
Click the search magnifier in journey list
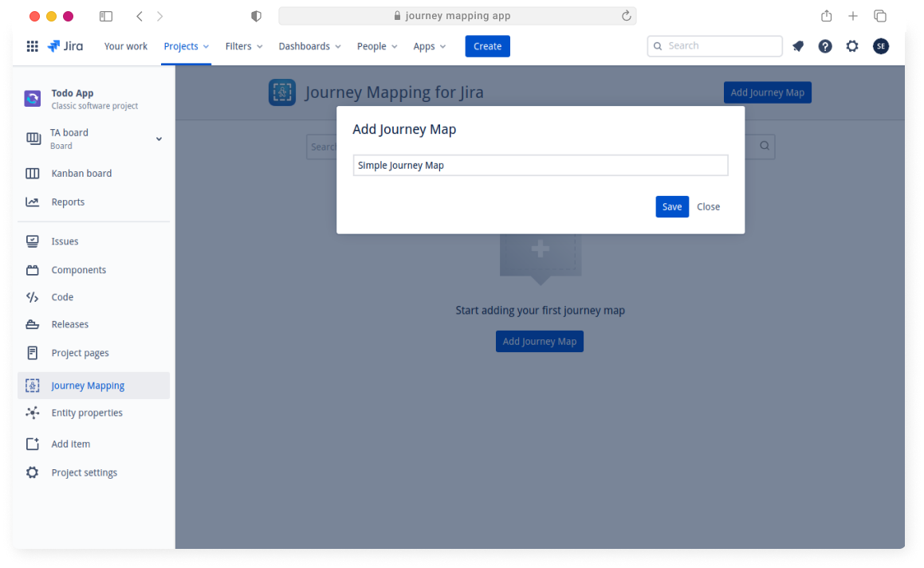pyautogui.click(x=765, y=146)
